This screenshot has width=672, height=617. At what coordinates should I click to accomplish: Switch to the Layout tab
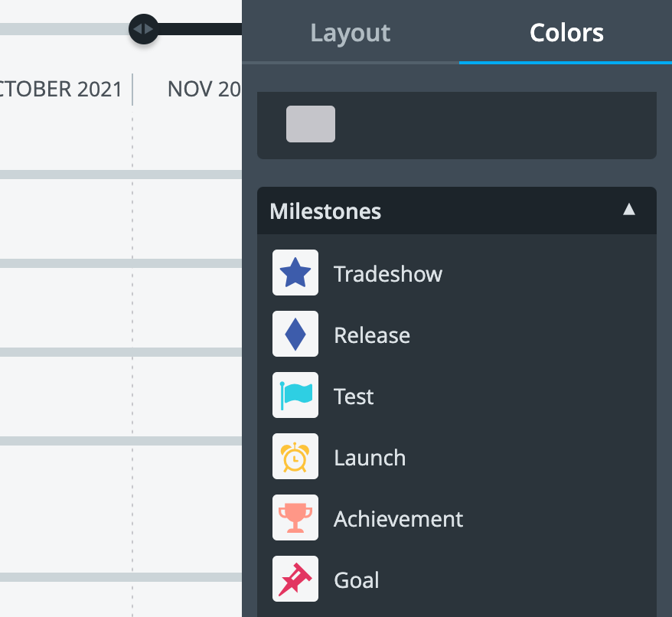(350, 33)
